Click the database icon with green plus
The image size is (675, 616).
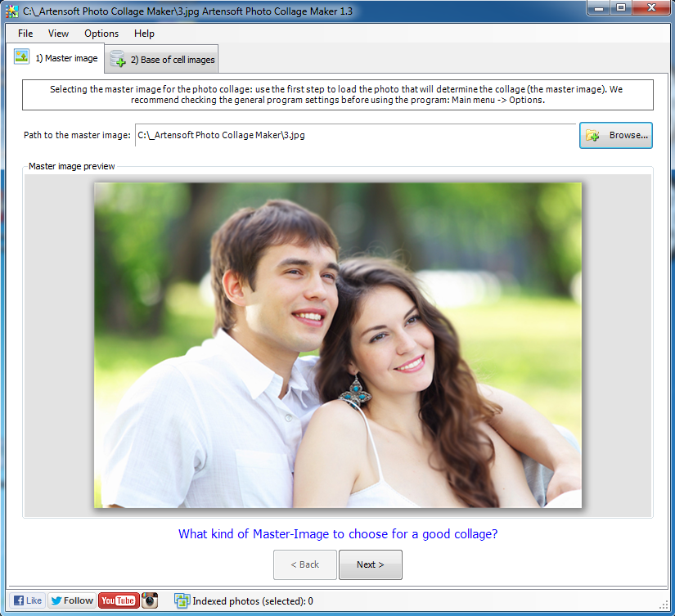pos(118,59)
